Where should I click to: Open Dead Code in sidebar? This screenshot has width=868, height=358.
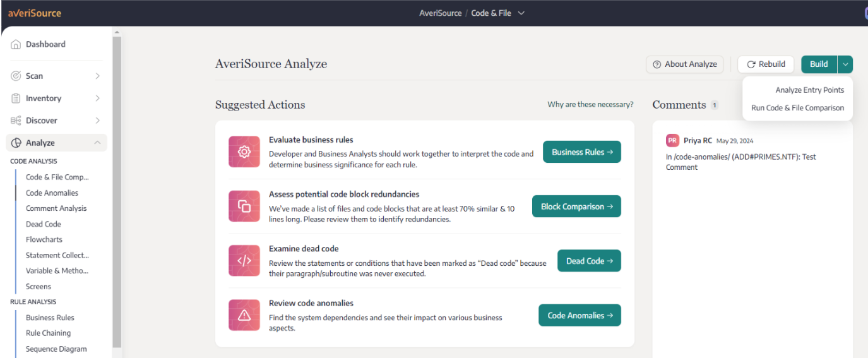coord(43,224)
